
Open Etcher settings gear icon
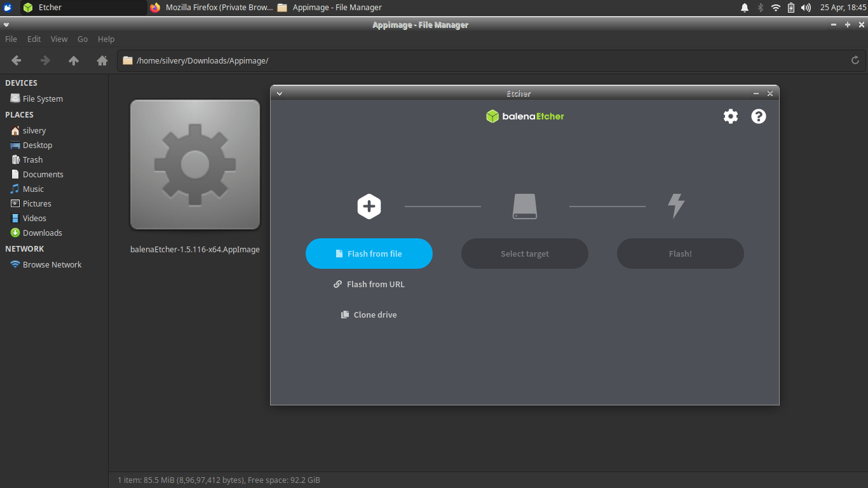click(x=731, y=116)
